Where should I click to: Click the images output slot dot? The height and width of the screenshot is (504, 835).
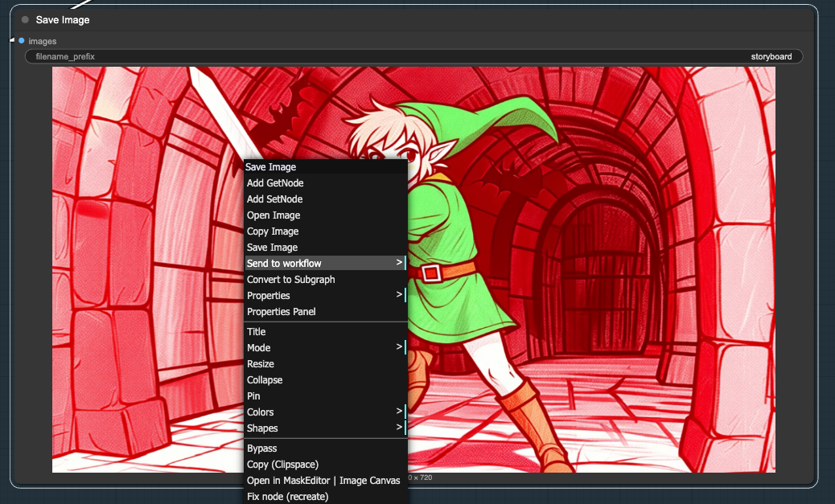21,40
